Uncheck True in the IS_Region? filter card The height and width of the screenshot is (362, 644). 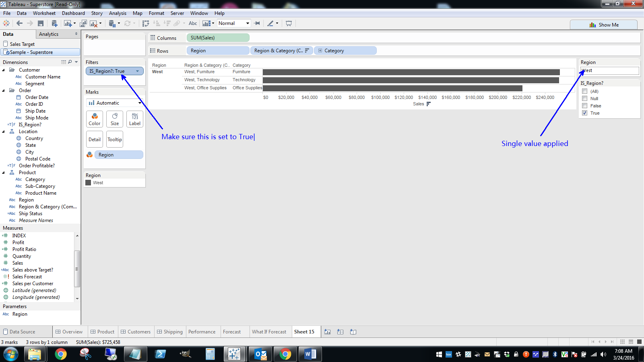[585, 113]
